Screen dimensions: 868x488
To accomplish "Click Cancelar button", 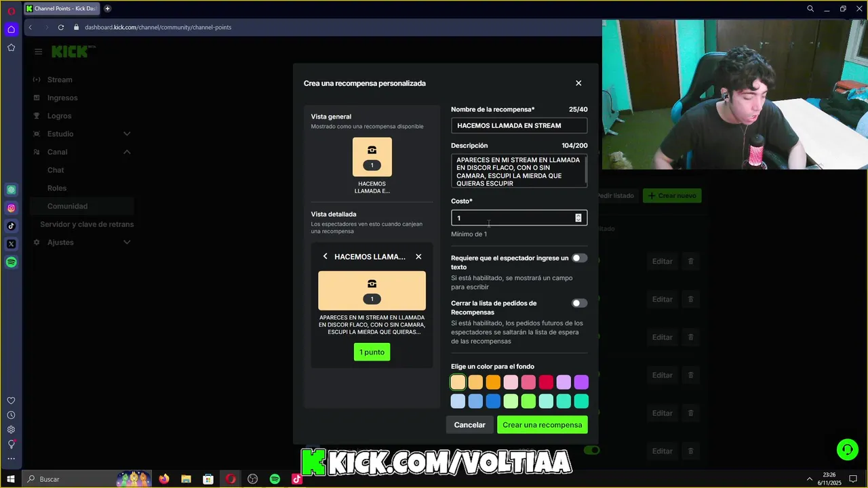I will pyautogui.click(x=469, y=425).
